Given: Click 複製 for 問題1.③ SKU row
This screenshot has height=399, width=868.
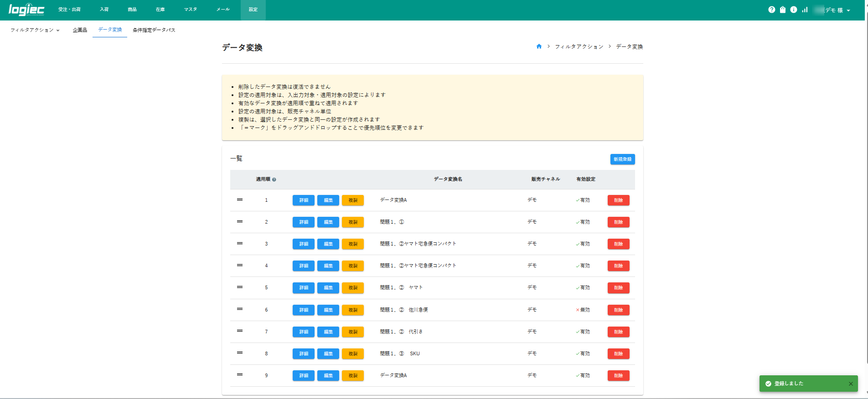Looking at the screenshot, I should [x=353, y=354].
